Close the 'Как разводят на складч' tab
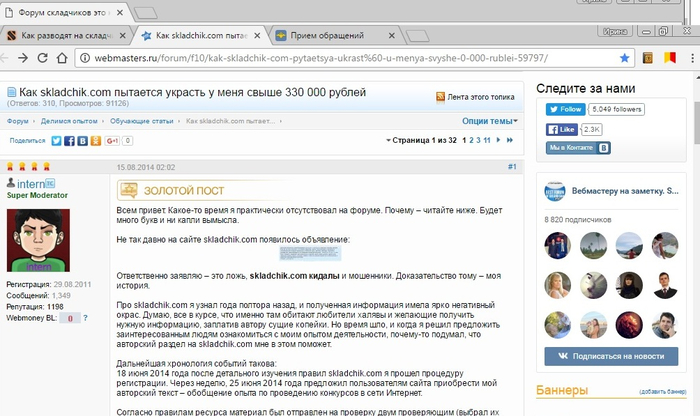This screenshot has height=416, width=700. click(x=122, y=35)
